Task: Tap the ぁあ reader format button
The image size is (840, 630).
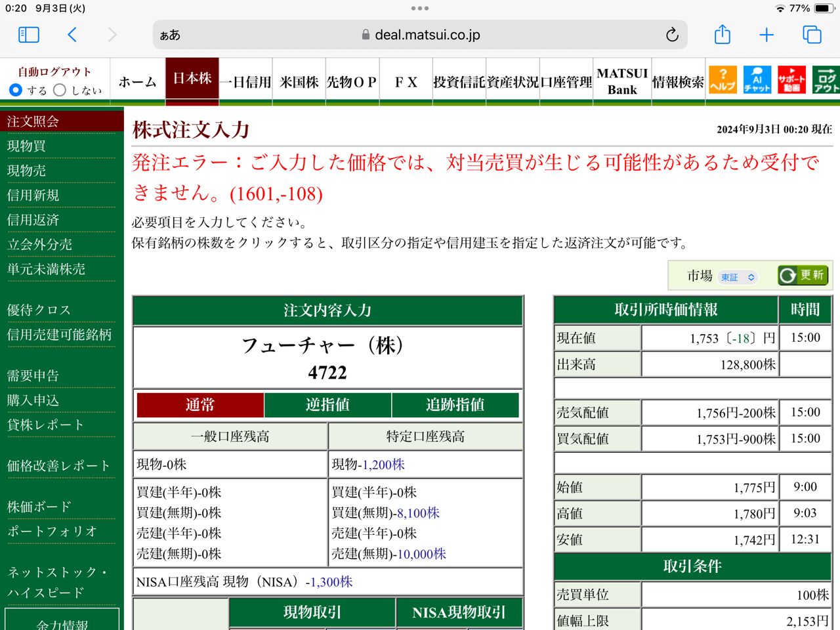Action: point(170,35)
